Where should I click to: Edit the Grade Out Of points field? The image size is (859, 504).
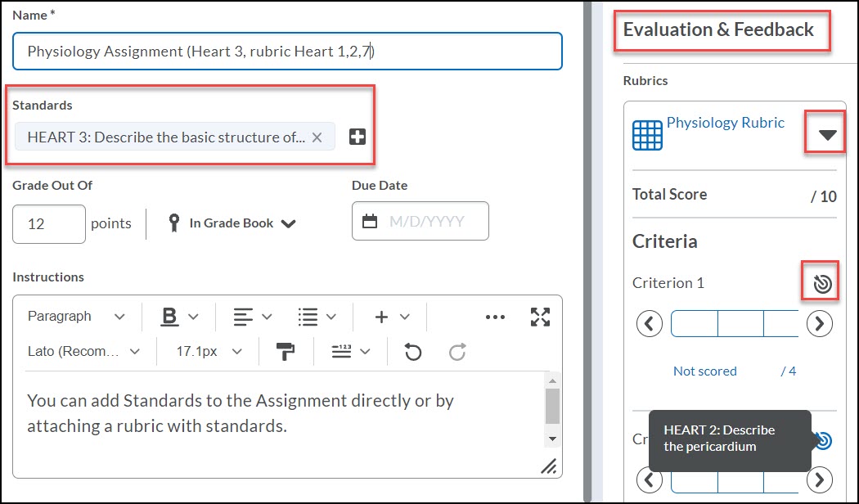point(49,224)
